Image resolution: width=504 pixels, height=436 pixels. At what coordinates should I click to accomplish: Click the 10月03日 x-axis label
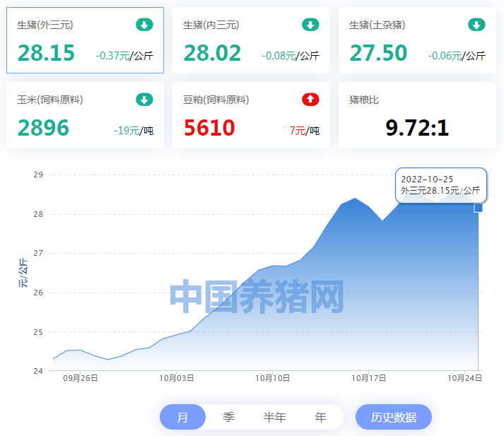click(x=177, y=378)
